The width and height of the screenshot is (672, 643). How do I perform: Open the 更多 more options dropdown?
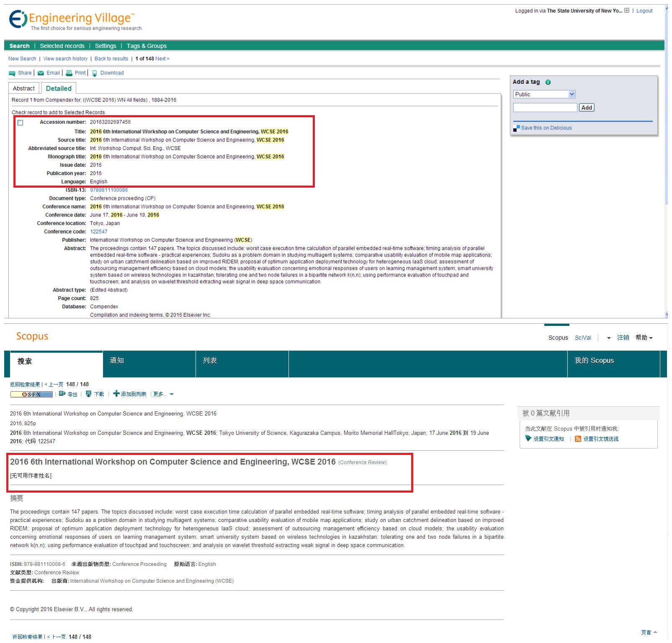tap(163, 394)
